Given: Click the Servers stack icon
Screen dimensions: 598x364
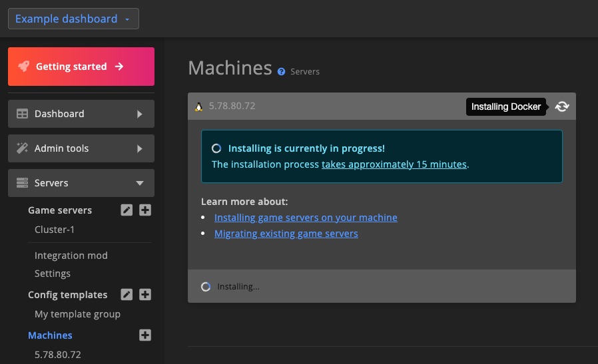Looking at the screenshot, I should pos(22,183).
